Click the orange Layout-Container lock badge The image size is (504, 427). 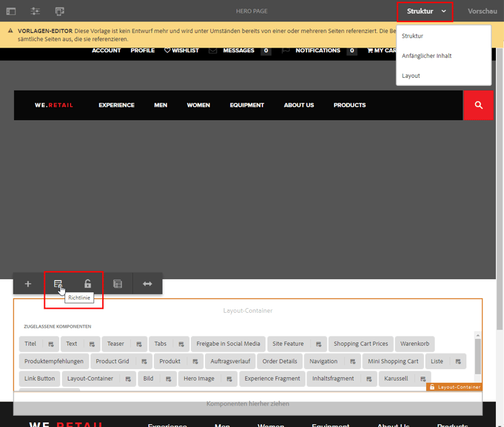click(454, 387)
